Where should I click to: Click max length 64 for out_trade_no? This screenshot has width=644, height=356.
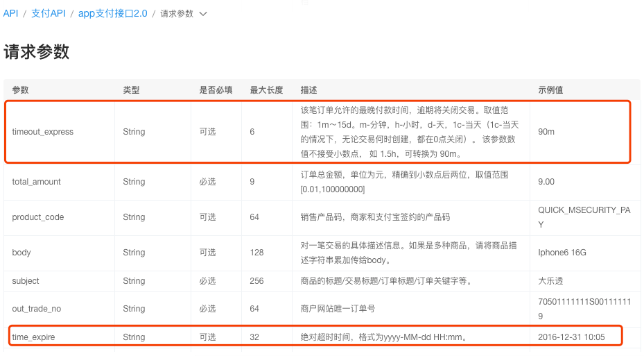click(x=254, y=309)
